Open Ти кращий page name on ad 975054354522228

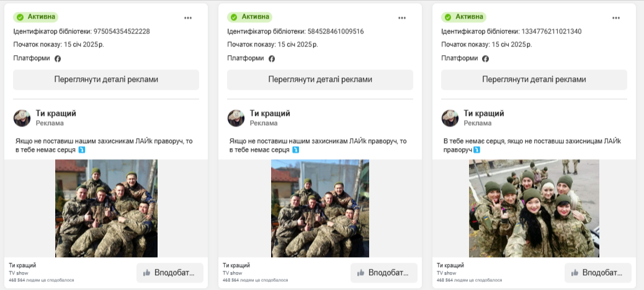56,113
